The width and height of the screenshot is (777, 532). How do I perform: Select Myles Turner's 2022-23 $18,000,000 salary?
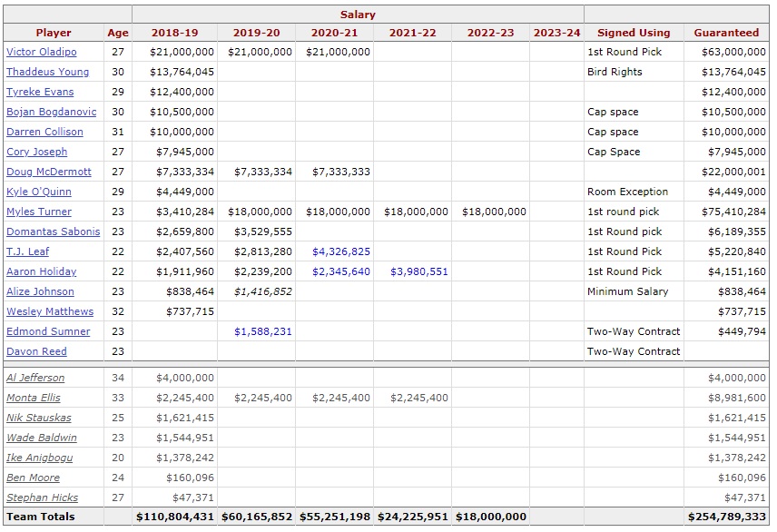click(494, 212)
